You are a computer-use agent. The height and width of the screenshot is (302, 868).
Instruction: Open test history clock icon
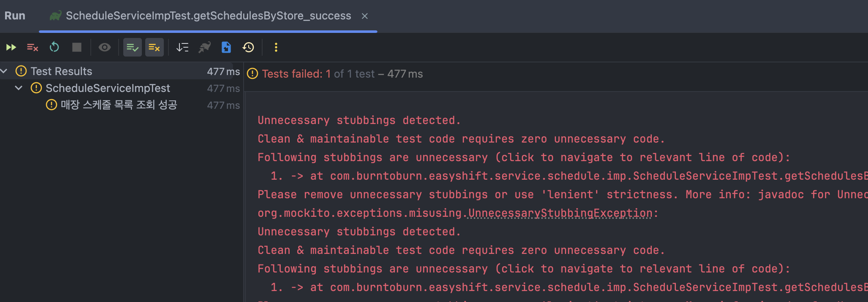click(x=248, y=47)
